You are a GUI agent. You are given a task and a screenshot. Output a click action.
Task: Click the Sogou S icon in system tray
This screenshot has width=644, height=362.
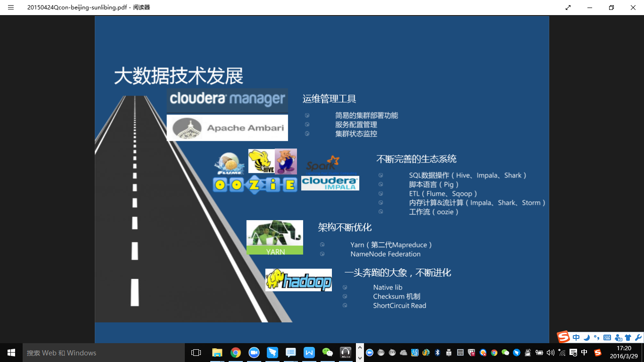598,353
